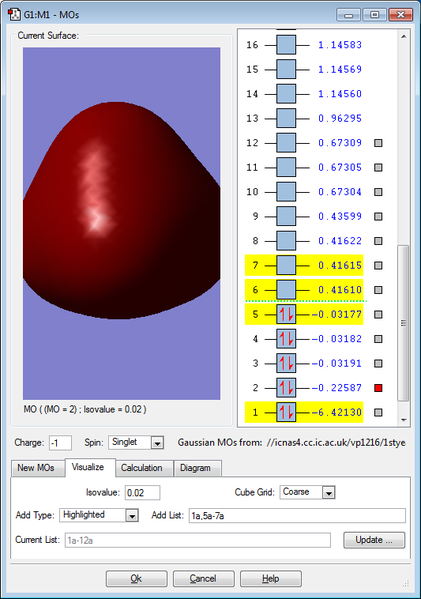Toggle surface marker for MO 12

coord(378,143)
